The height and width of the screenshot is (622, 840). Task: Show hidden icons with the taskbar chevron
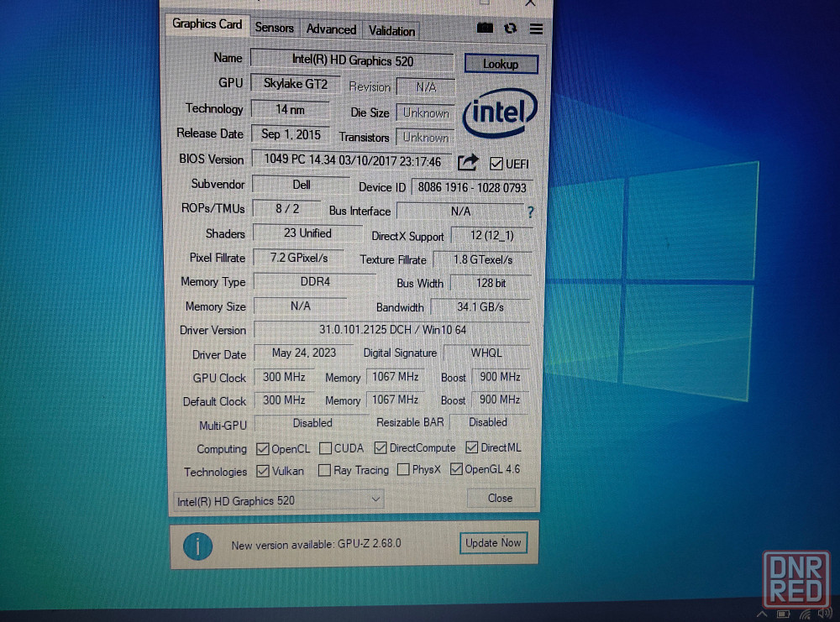(x=761, y=614)
